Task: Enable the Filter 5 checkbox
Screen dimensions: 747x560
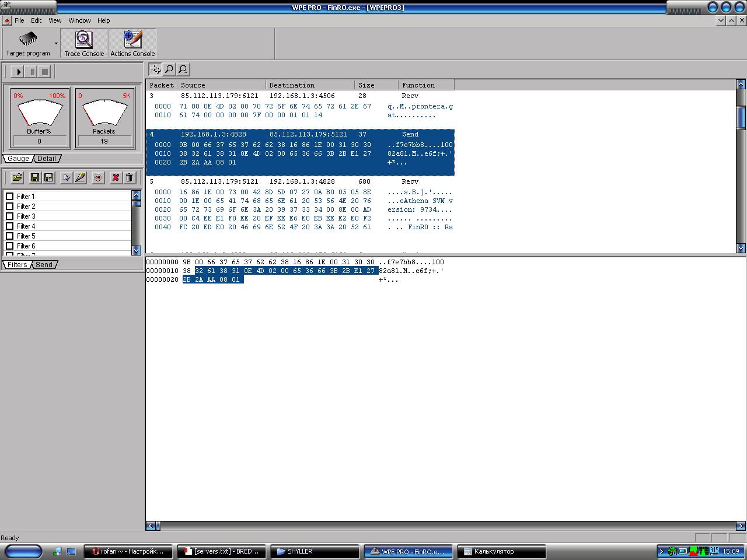Action: click(9, 236)
